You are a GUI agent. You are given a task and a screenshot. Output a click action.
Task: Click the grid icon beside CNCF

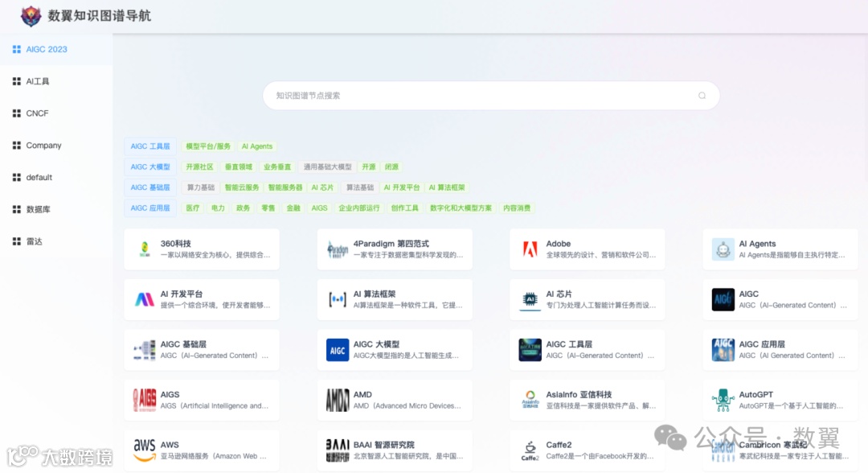point(17,113)
